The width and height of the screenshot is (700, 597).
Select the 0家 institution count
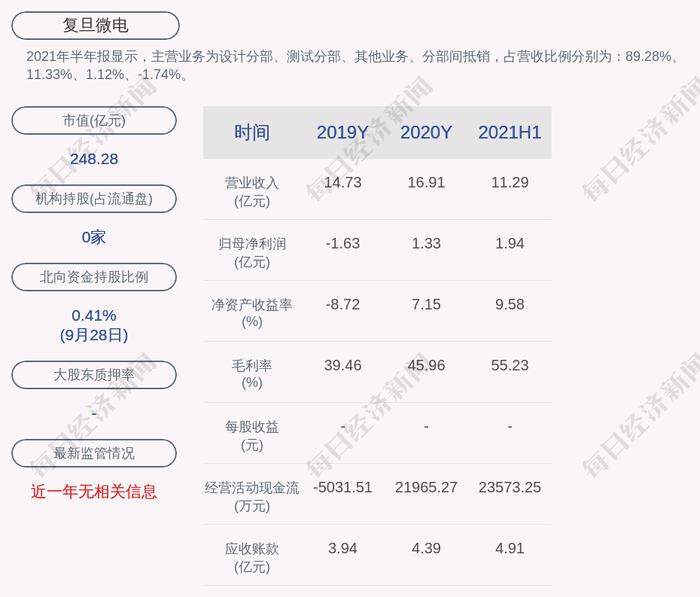[x=94, y=237]
